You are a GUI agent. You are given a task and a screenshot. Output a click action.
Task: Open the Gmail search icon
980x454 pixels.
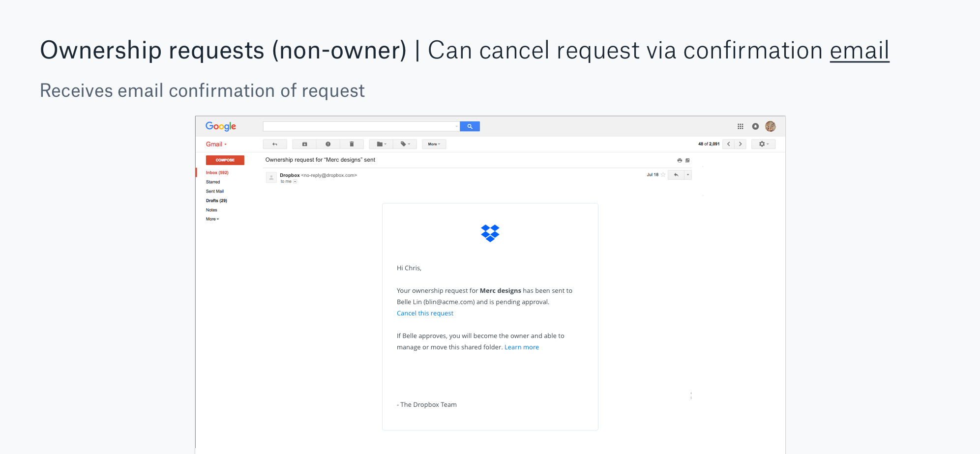pos(469,126)
